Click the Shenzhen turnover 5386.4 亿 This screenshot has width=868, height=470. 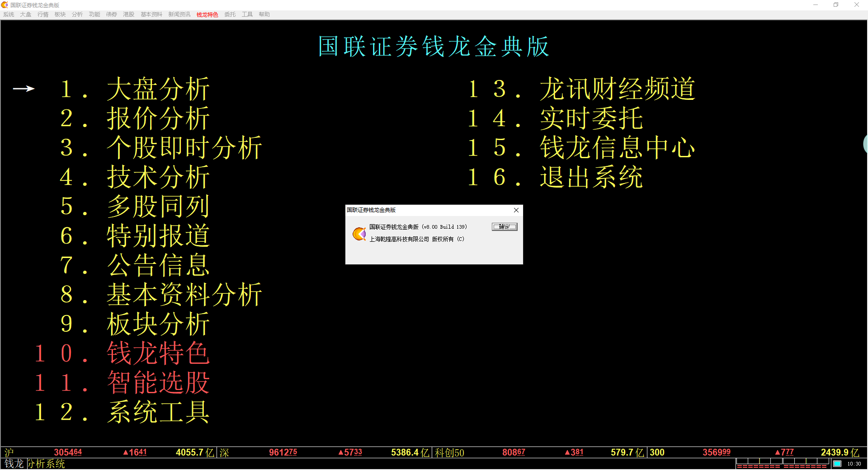(x=410, y=452)
